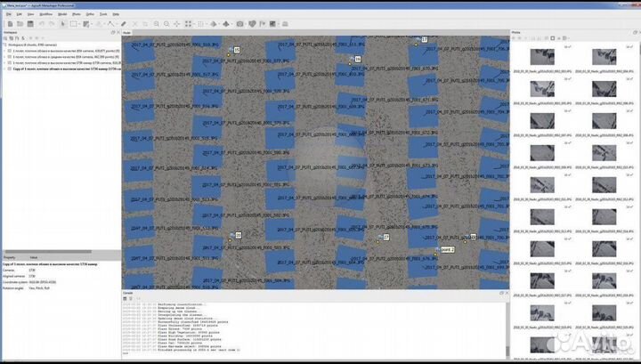The height and width of the screenshot is (364, 641).
Task: Open the View menu
Action: (x=30, y=14)
